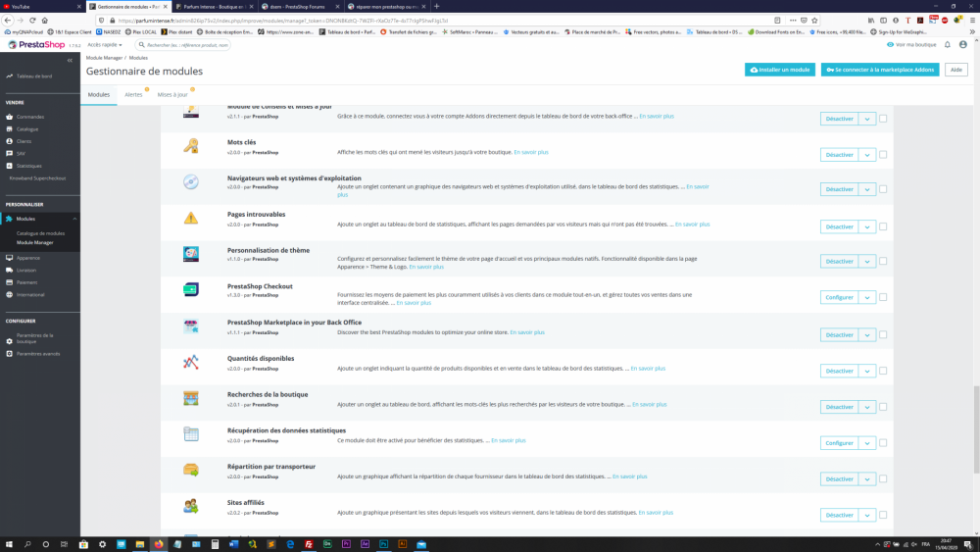Click the Mots clés module key icon
This screenshot has width=980, height=552.
point(191,146)
